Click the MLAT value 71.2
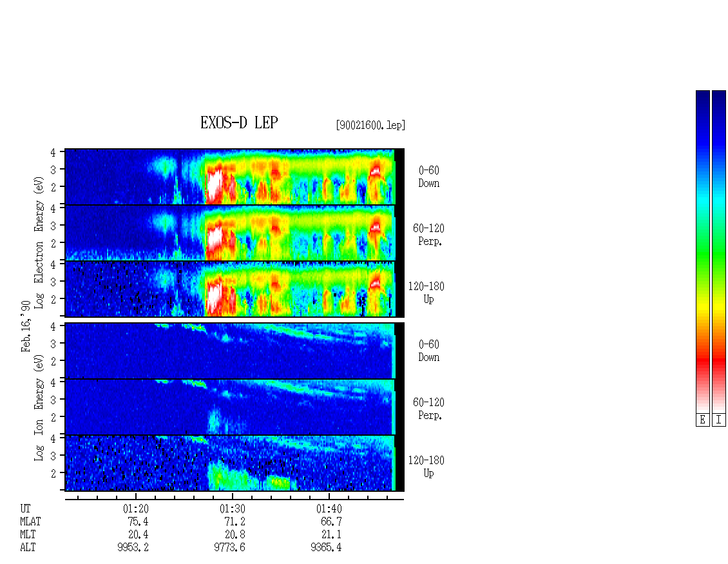 (x=235, y=521)
